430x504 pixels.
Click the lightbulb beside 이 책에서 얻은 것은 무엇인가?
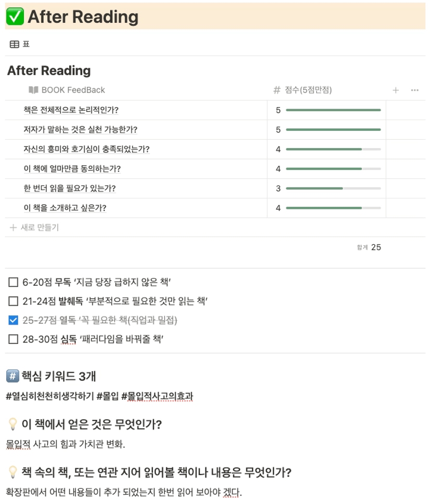12,424
